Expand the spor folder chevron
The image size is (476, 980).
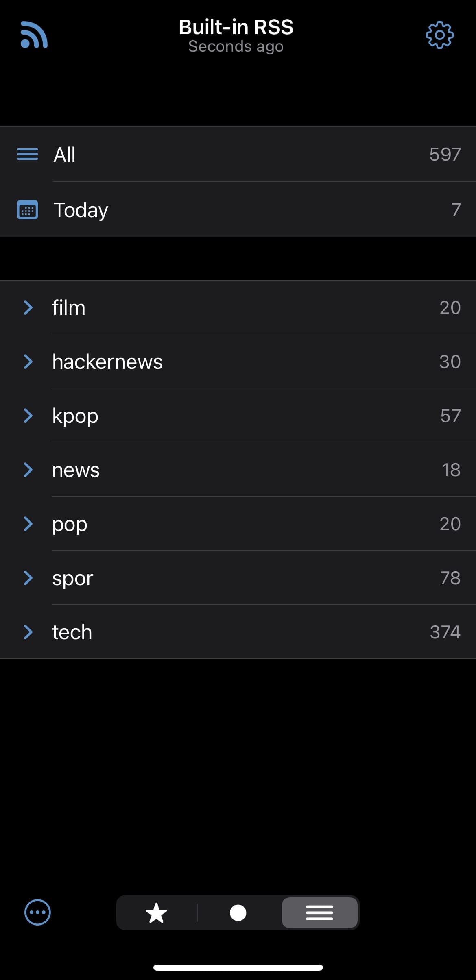pyautogui.click(x=28, y=578)
